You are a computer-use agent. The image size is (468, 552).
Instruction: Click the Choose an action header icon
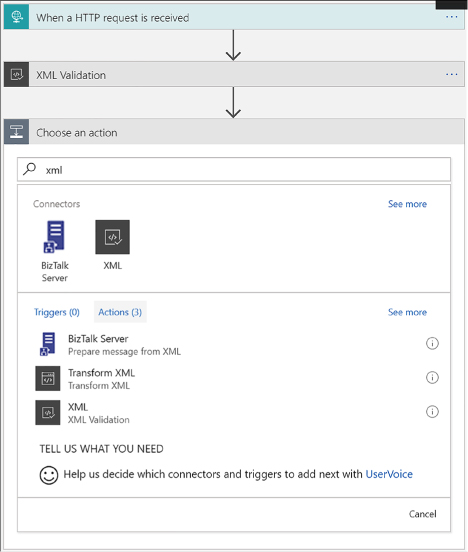[17, 132]
